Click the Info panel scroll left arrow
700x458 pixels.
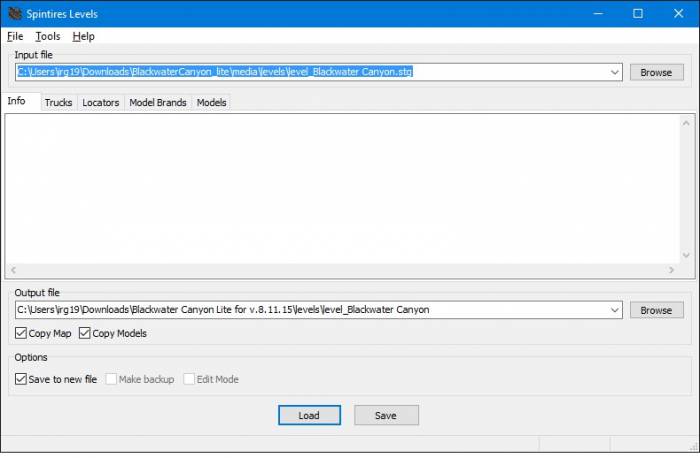tap(13, 270)
